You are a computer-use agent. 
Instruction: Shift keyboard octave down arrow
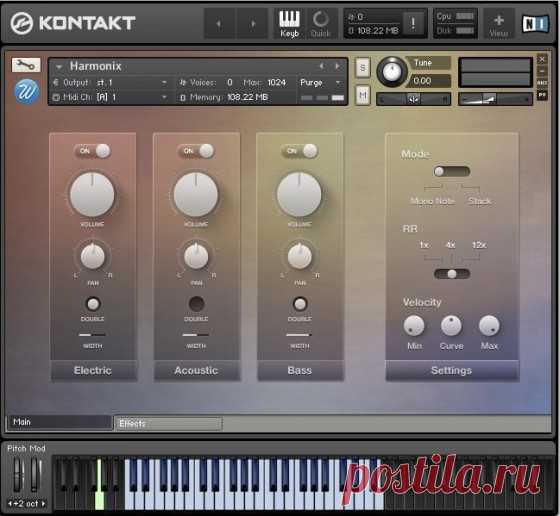pyautogui.click(x=10, y=504)
